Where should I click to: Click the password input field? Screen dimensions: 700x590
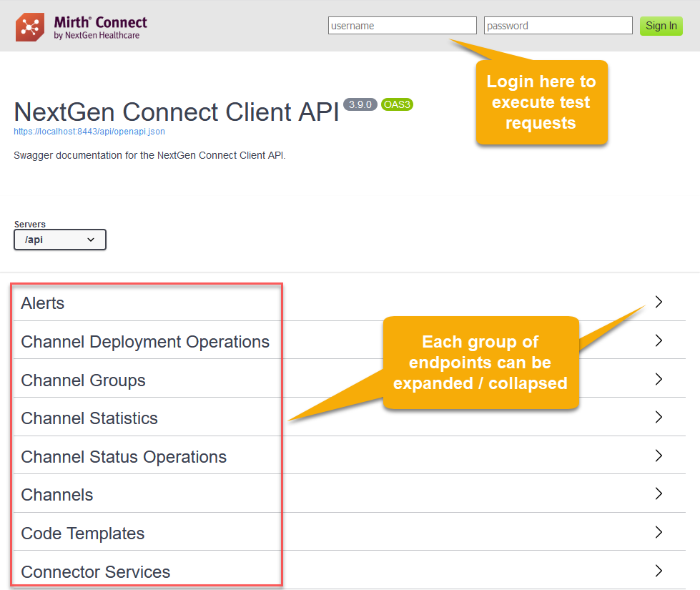coord(558,26)
